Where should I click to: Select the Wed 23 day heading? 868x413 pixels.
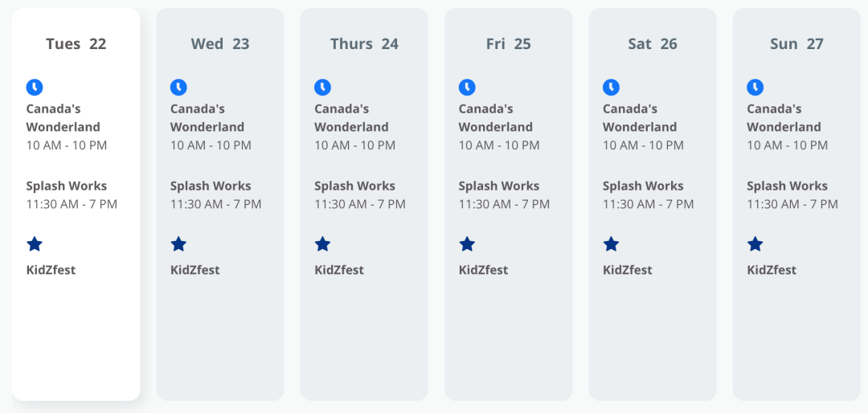coord(220,43)
